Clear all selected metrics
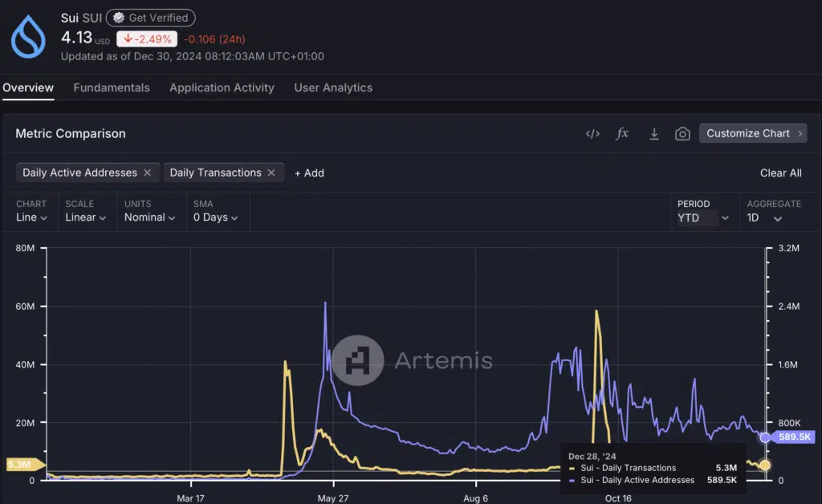 [x=780, y=173]
